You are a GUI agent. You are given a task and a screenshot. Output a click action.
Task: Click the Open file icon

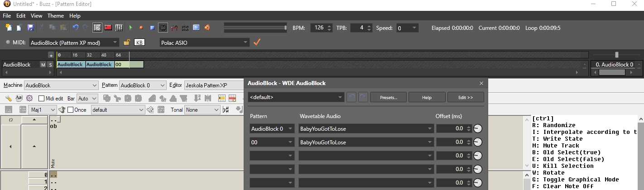[19, 28]
